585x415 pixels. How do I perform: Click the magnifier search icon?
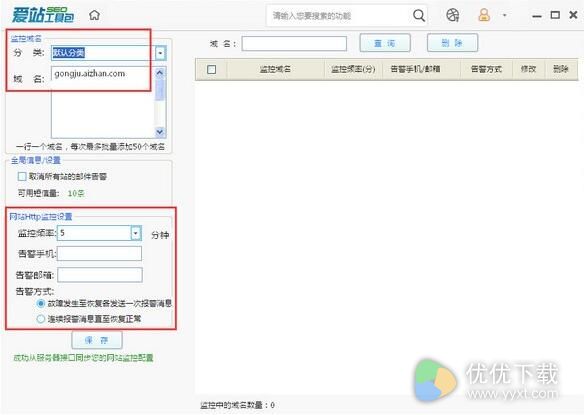(x=419, y=16)
